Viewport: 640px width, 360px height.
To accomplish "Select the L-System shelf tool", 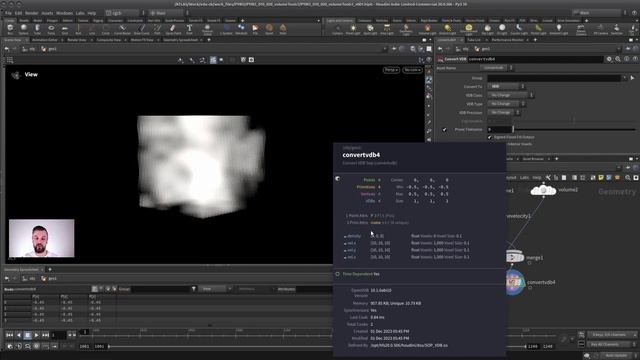I will (x=226, y=29).
